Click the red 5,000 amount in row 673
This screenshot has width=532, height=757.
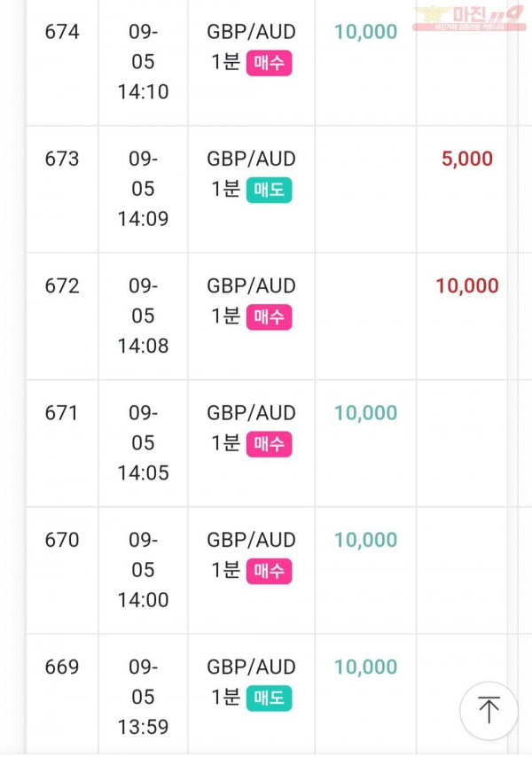click(467, 159)
